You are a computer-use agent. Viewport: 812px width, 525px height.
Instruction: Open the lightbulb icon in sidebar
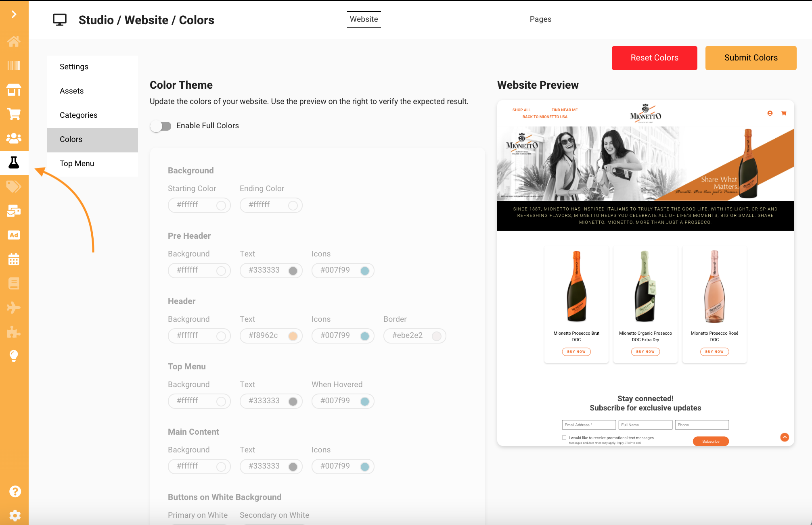pyautogui.click(x=14, y=356)
